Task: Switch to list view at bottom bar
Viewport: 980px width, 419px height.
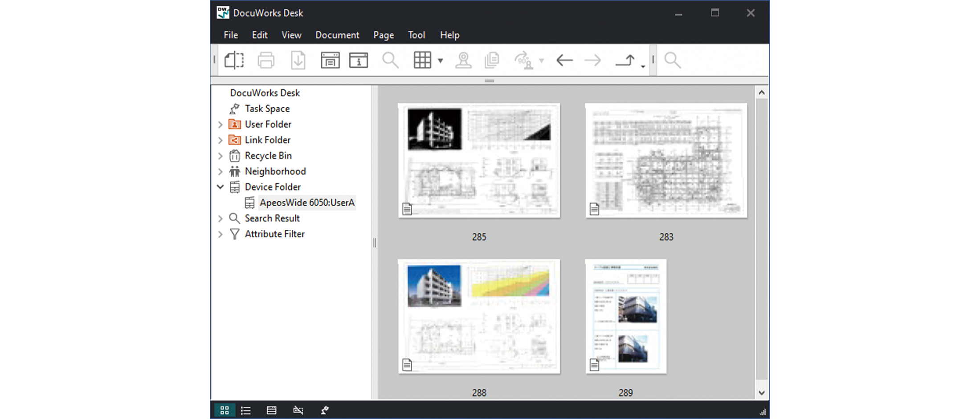Action: (x=245, y=410)
